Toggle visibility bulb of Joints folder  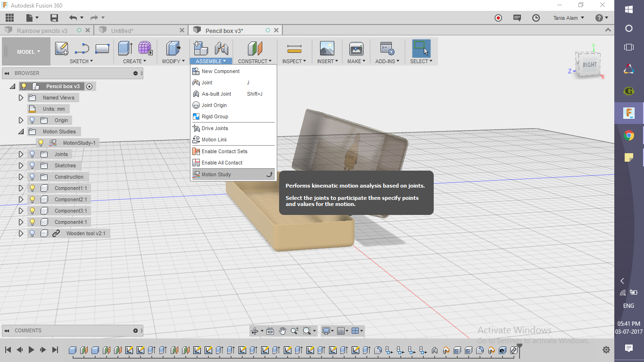[32, 154]
